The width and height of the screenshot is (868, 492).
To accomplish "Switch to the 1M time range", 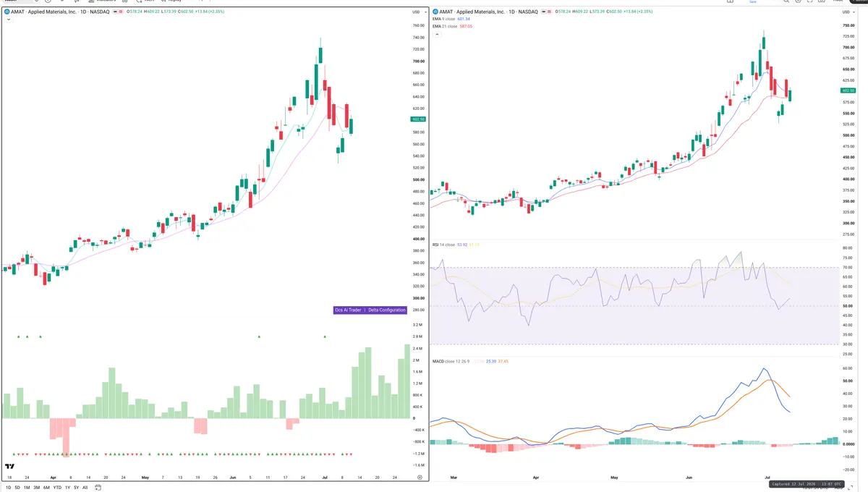I will 27,488.
